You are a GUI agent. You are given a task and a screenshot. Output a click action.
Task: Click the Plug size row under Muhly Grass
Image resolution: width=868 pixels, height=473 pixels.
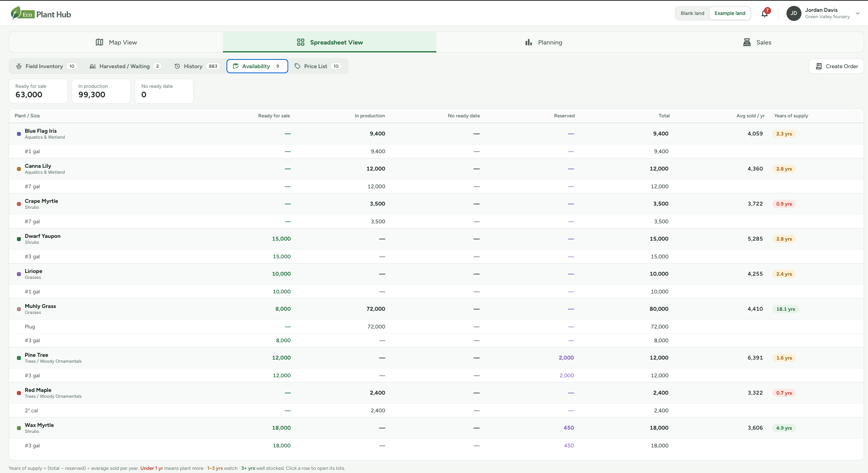(436, 327)
